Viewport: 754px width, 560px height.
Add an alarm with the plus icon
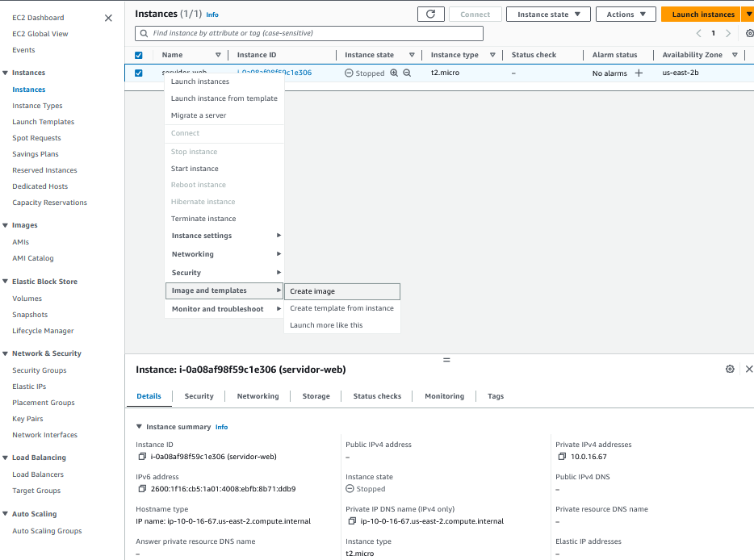pos(639,73)
